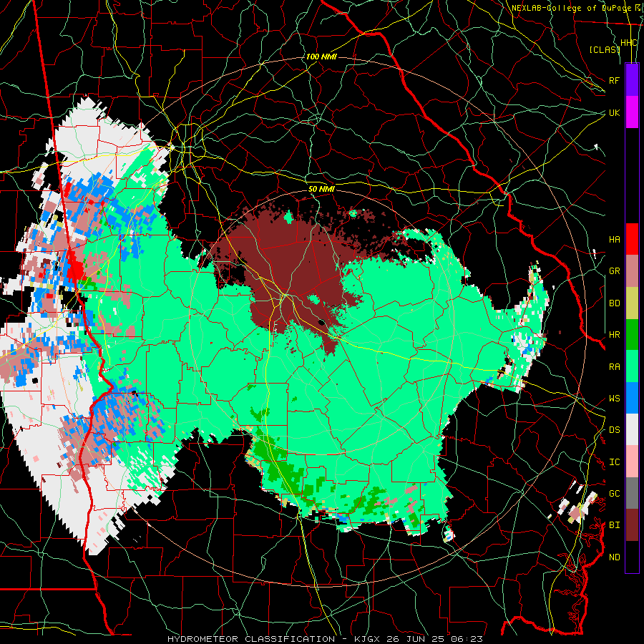Click the blue WS legend swatch

coord(632,398)
